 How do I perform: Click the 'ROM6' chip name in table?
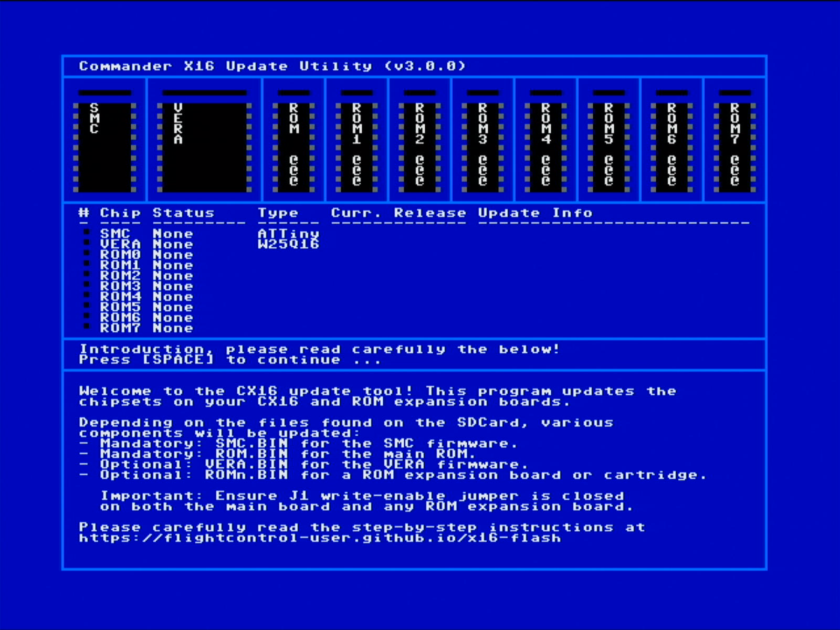pos(120,318)
